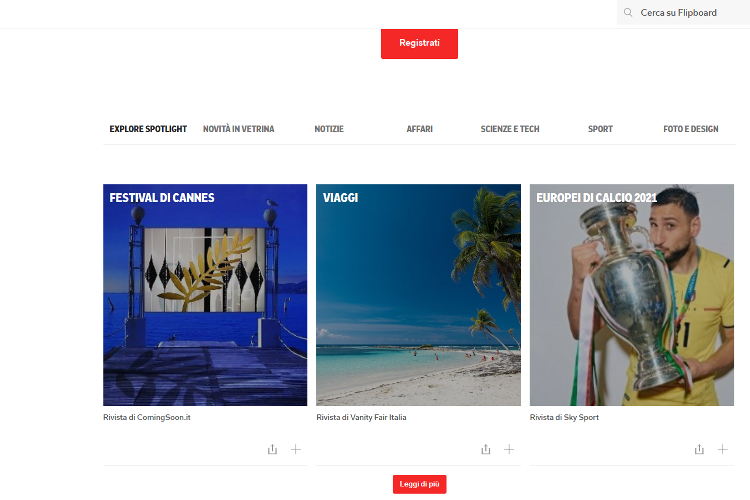Share the Festival di Cannes magazine
The width and height of the screenshot is (750, 500).
(272, 449)
